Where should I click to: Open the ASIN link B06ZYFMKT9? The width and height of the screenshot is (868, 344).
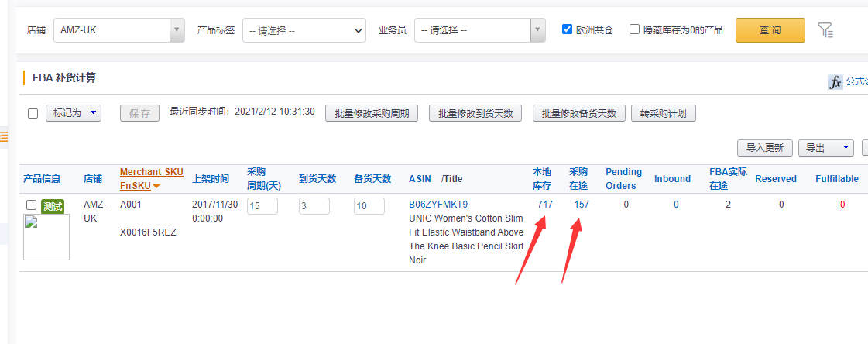[x=438, y=205]
